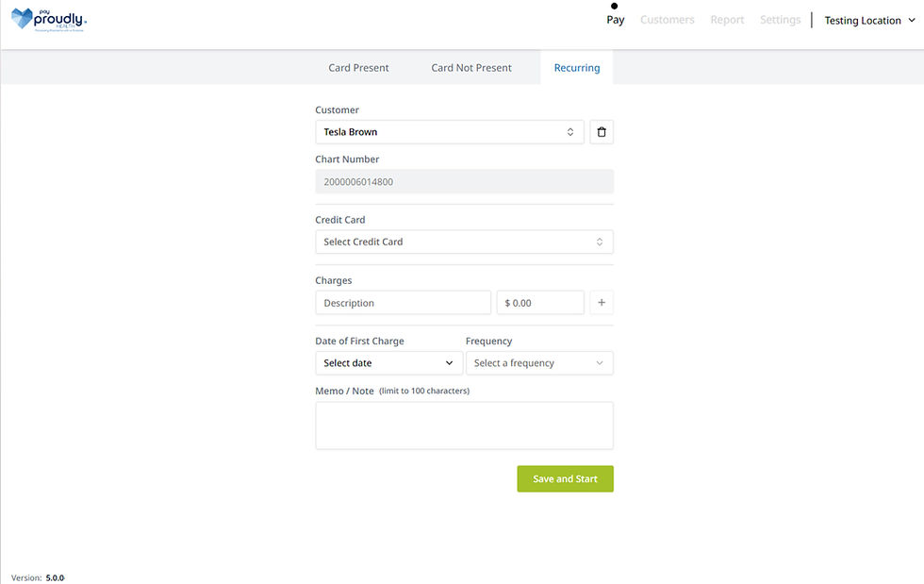Click into the Memo / Note text area
The image size is (924, 584).
[x=464, y=425]
